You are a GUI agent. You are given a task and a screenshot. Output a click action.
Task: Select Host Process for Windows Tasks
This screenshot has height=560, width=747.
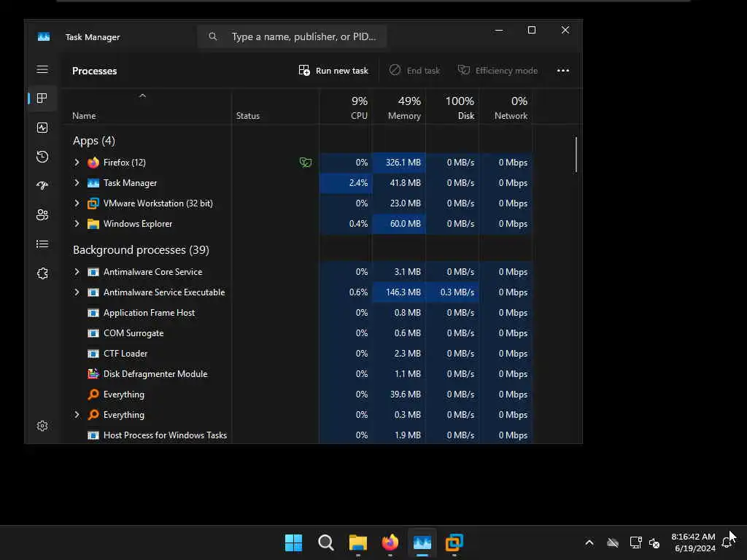pos(298,435)
